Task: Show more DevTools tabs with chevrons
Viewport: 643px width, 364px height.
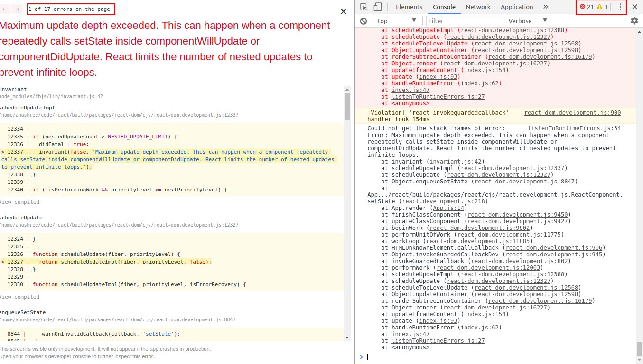Action: [546, 7]
